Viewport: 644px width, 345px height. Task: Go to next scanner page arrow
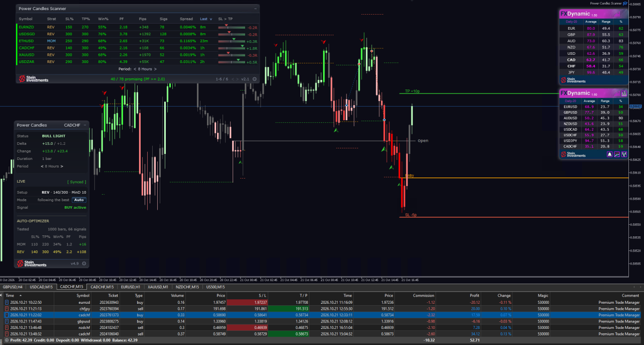pyautogui.click(x=237, y=79)
